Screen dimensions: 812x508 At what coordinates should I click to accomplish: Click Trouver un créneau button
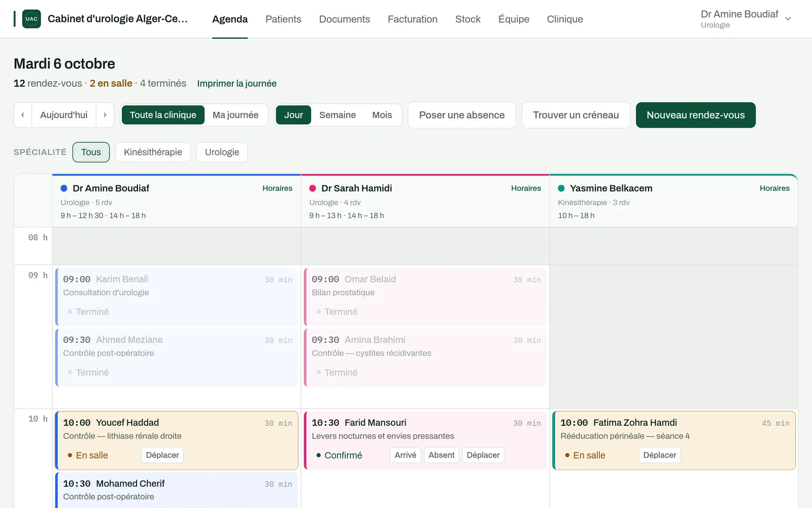click(576, 115)
